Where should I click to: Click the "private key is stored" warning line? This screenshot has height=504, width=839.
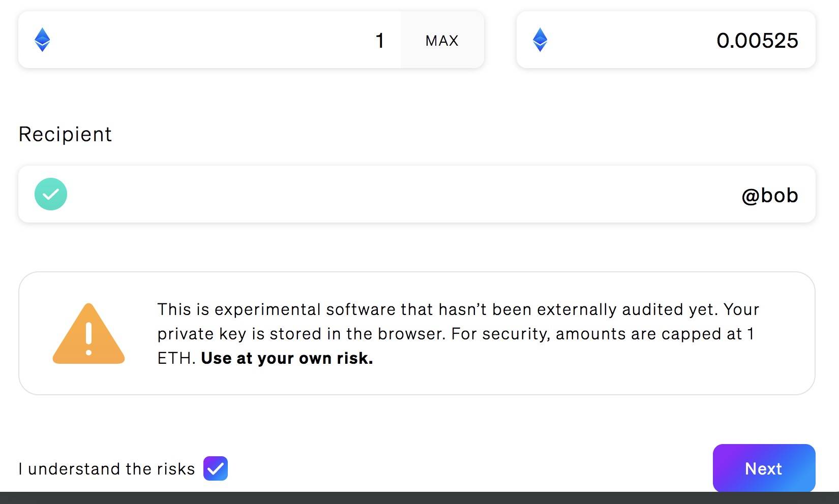pos(455,334)
